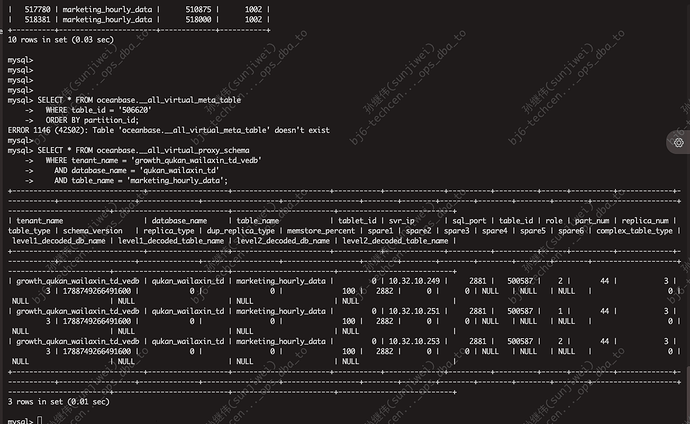
Task: Click the WHERE tenant_name condition line
Action: click(154, 160)
